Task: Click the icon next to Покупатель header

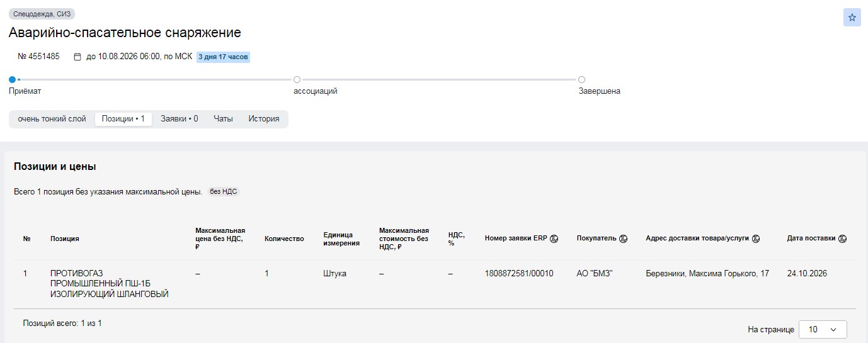Action: (623, 239)
